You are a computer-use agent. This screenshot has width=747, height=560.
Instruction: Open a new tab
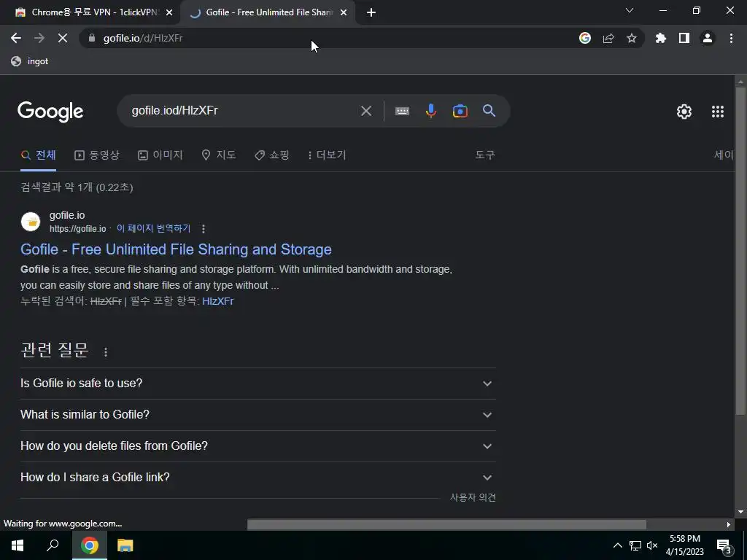coord(371,12)
